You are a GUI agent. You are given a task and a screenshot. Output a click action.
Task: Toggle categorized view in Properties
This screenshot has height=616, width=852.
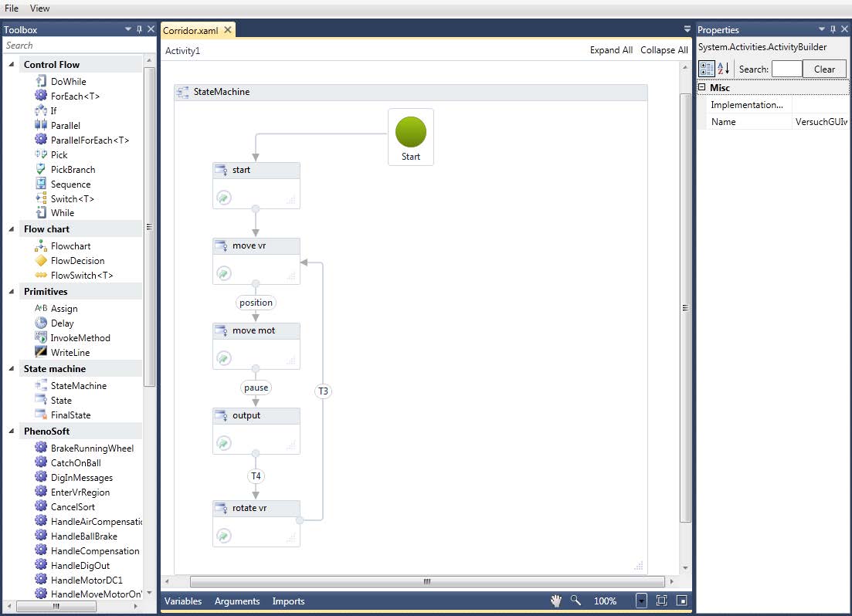707,69
